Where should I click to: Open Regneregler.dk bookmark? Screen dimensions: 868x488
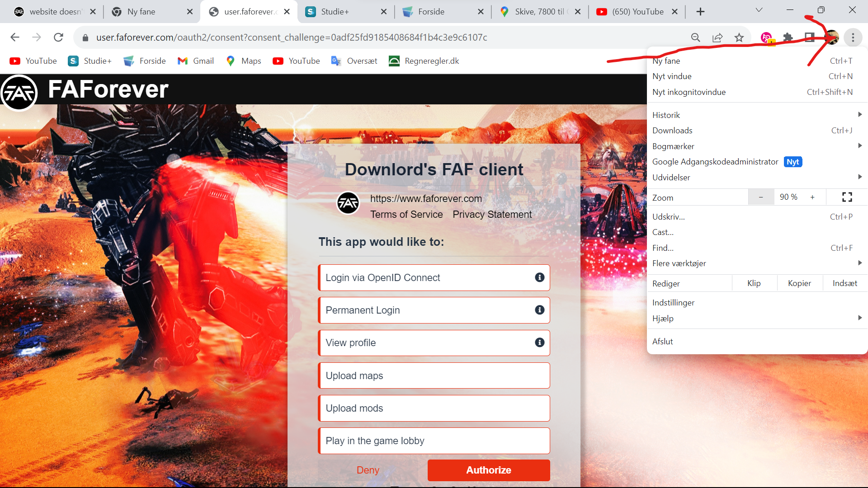click(424, 61)
